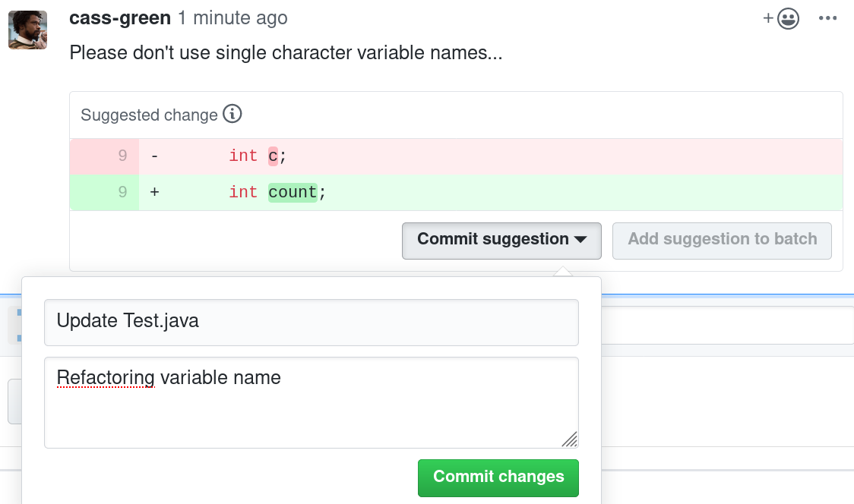Focus the "Update Test.java" commit title field

312,322
